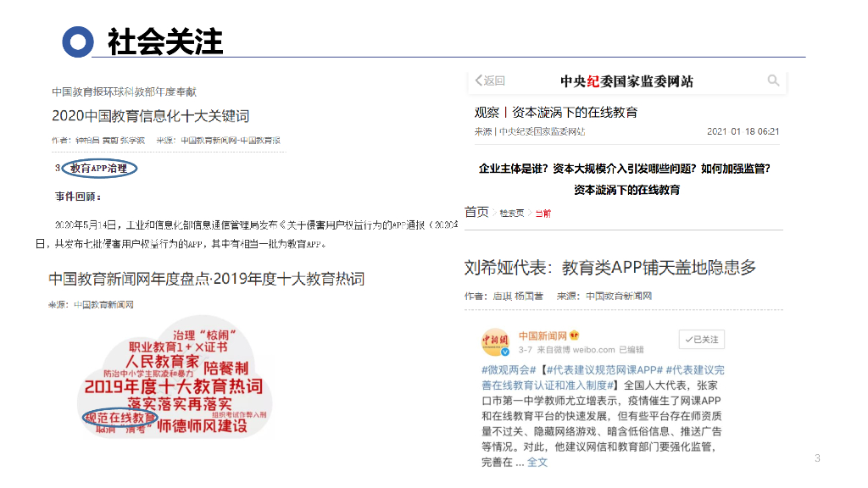868x488 pixels.
Task: Click the 社会关注 slide title
Action: [x=165, y=42]
